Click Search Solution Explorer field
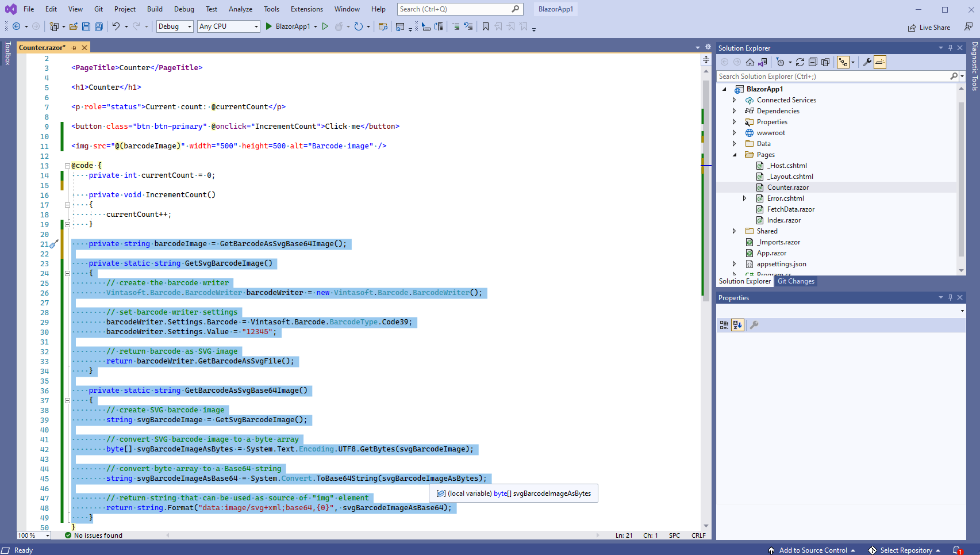The height and width of the screenshot is (555, 980). point(837,76)
